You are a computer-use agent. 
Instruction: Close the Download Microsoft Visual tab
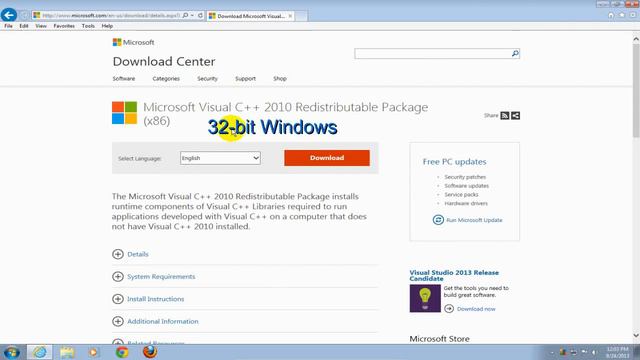290,16
